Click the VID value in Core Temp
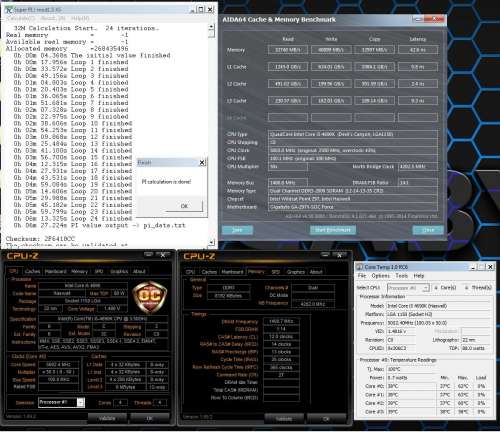500x432 pixels. click(x=401, y=332)
